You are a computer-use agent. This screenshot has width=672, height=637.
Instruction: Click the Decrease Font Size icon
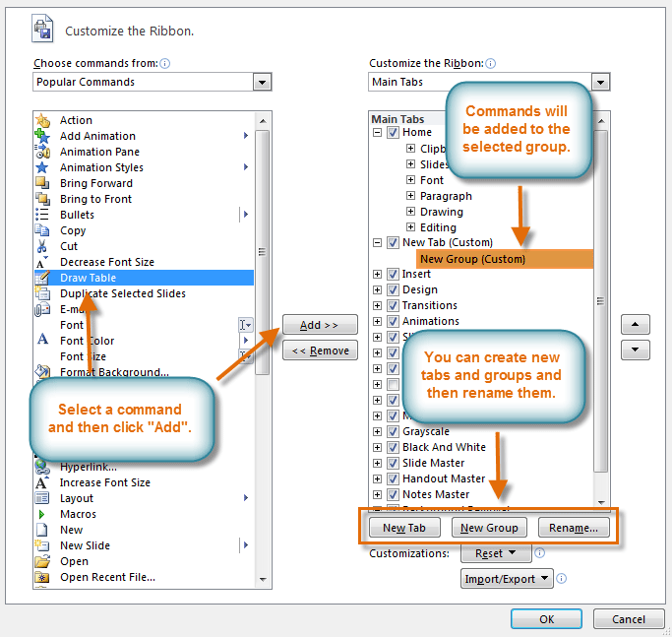click(x=42, y=262)
